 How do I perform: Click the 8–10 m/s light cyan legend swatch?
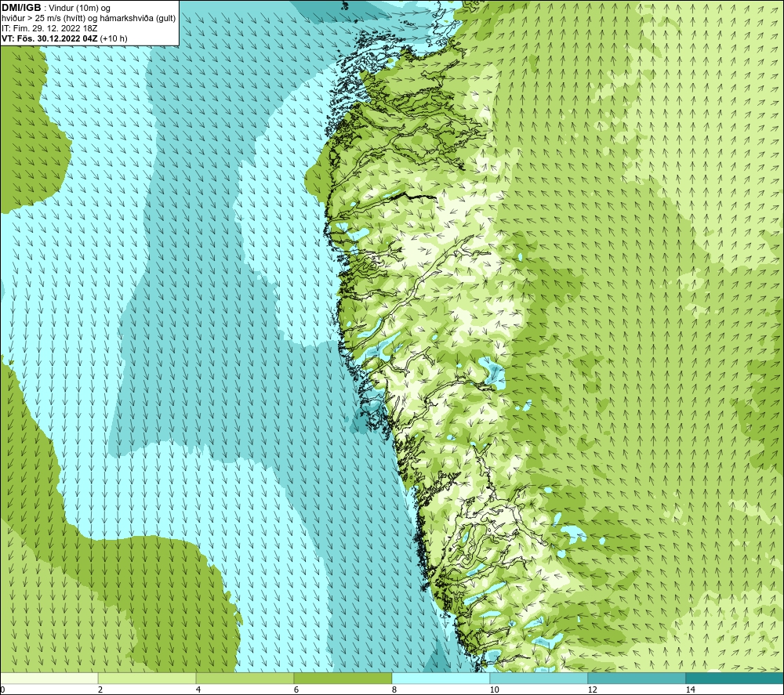[441, 679]
